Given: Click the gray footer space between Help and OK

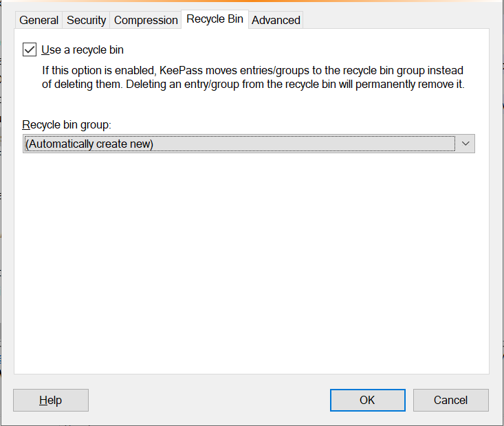Looking at the screenshot, I should [209, 401].
